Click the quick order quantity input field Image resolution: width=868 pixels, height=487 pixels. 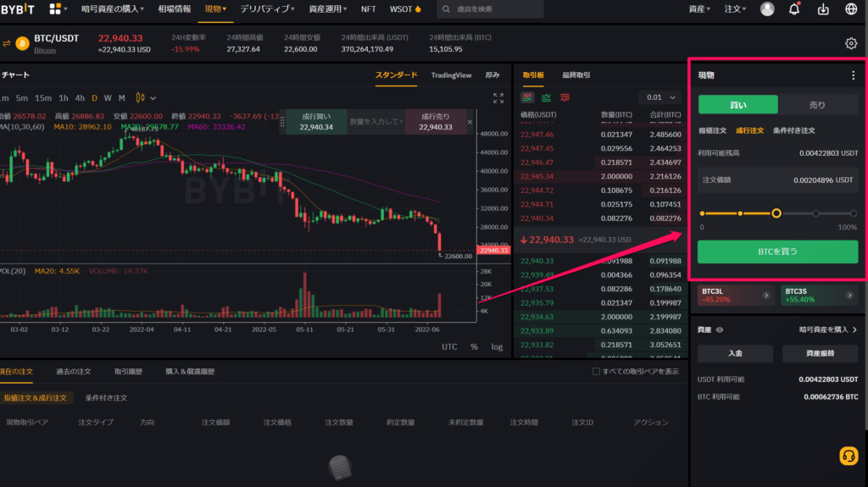pos(376,122)
